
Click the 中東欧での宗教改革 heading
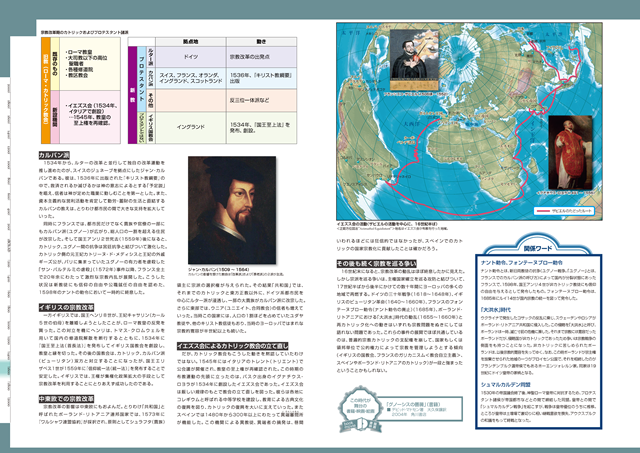pos(67,399)
